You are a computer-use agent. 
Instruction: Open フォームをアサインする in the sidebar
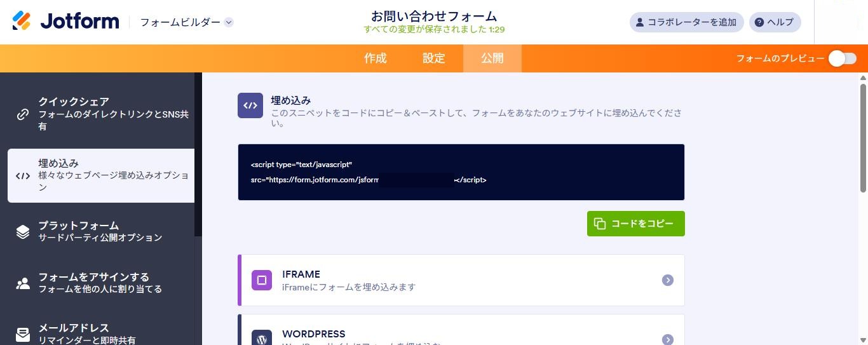tap(101, 283)
